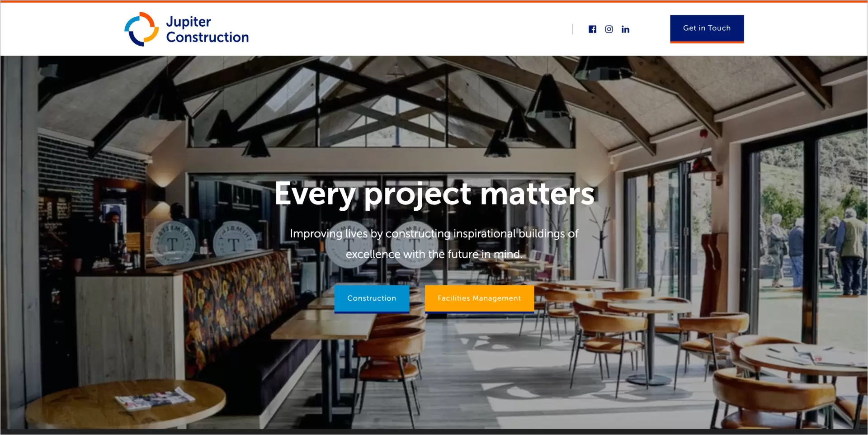
Task: Select the orange Facilities Management button
Action: point(479,298)
